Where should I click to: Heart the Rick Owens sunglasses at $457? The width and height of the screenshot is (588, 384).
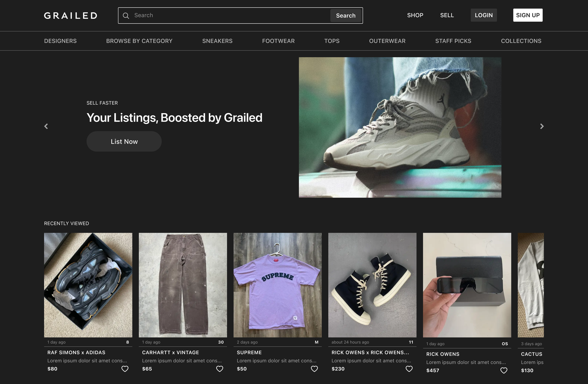[x=504, y=370]
